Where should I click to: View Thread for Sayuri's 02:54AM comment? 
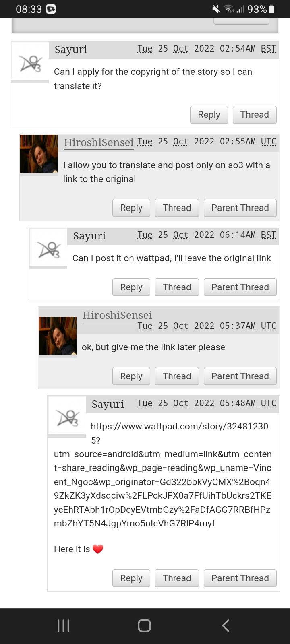255,115
